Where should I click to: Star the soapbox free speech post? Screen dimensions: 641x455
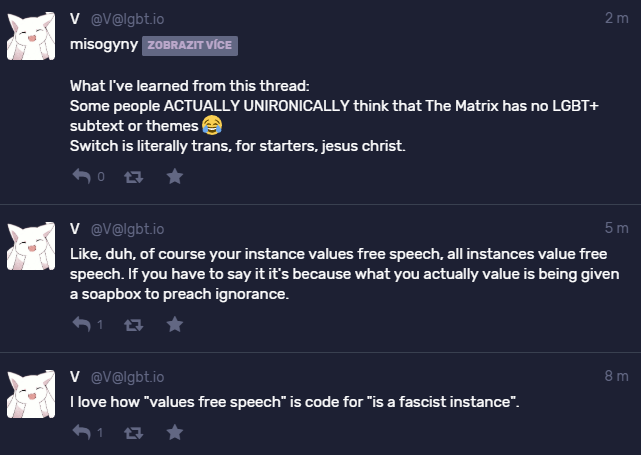pos(174,324)
